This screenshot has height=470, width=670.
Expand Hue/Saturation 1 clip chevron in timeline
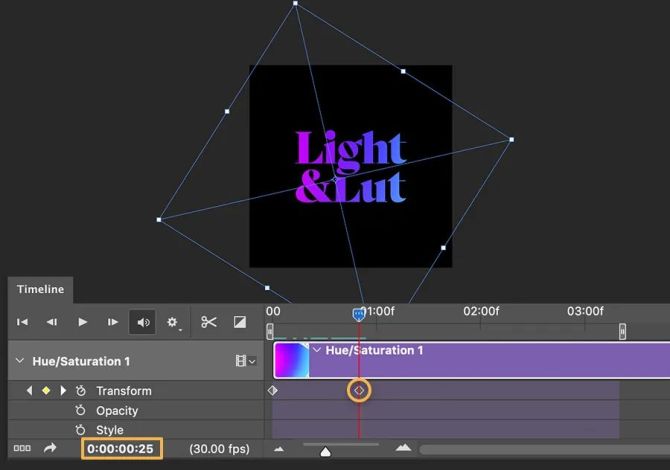pyautogui.click(x=317, y=350)
